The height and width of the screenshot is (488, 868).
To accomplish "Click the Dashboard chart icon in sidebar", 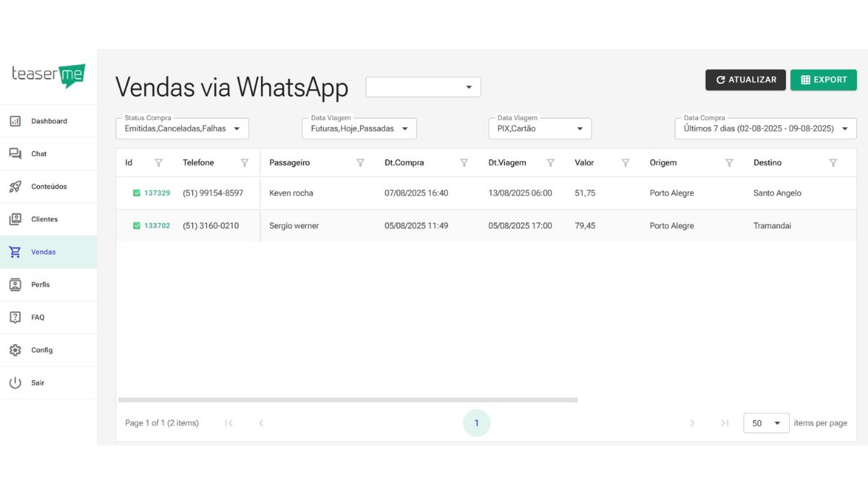I will pos(15,121).
